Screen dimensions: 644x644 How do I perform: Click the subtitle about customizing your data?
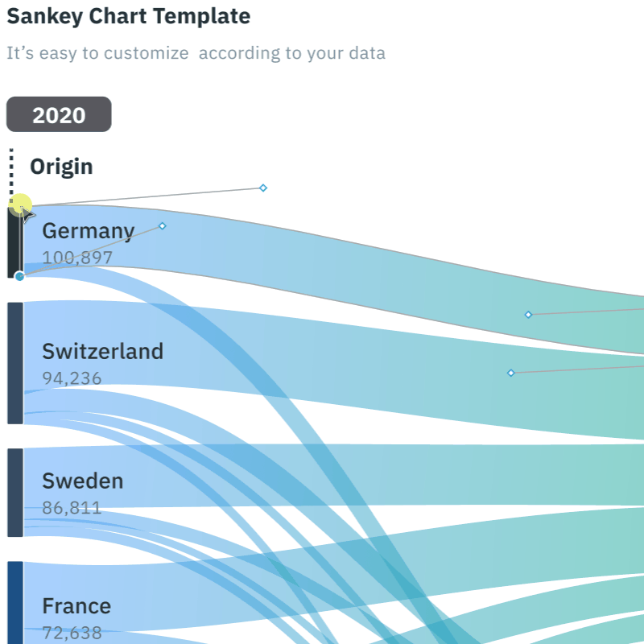coord(196,53)
